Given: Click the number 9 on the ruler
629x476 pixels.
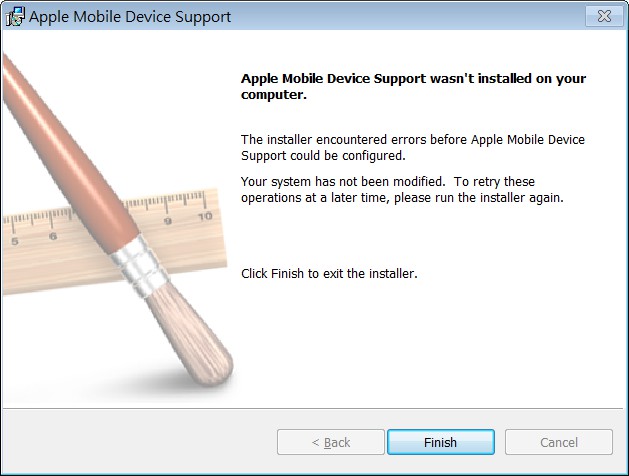Looking at the screenshot, I should pyautogui.click(x=168, y=221).
